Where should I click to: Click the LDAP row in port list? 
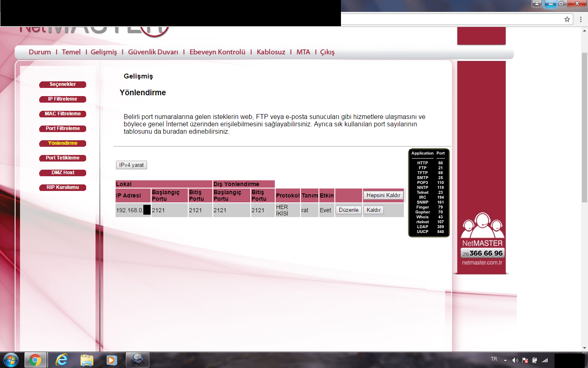pyautogui.click(x=429, y=227)
